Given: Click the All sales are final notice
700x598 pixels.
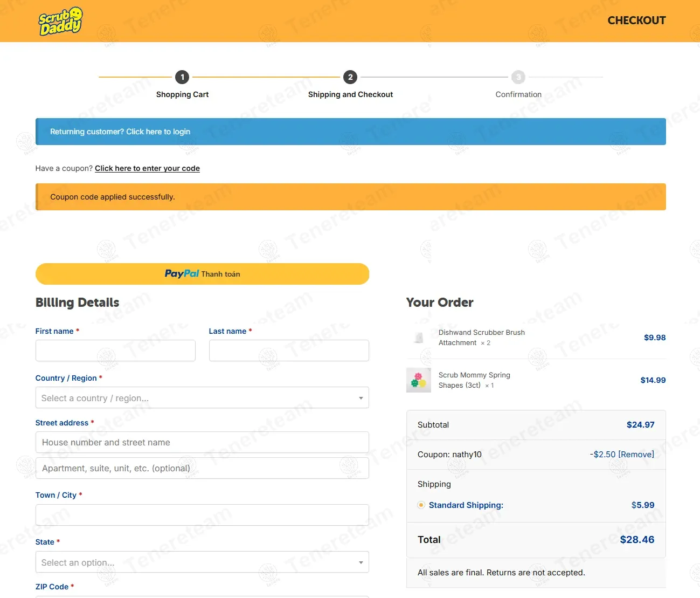Looking at the screenshot, I should (501, 573).
